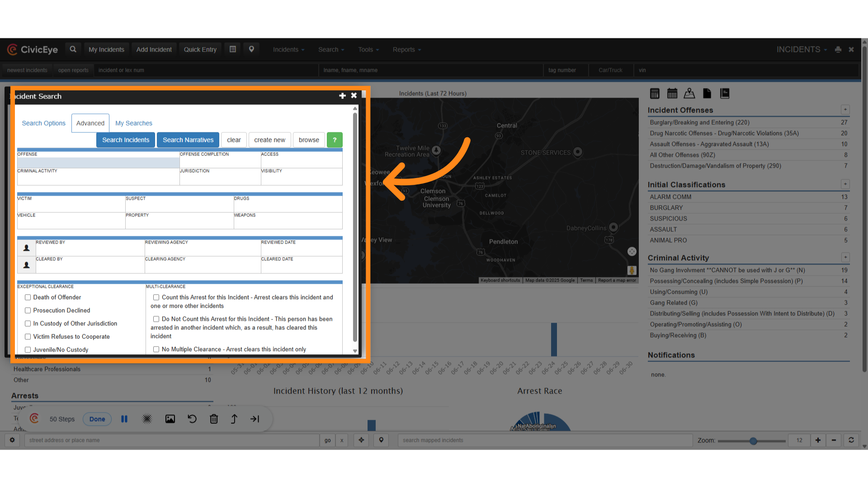Open Quick Entry

[200, 50]
